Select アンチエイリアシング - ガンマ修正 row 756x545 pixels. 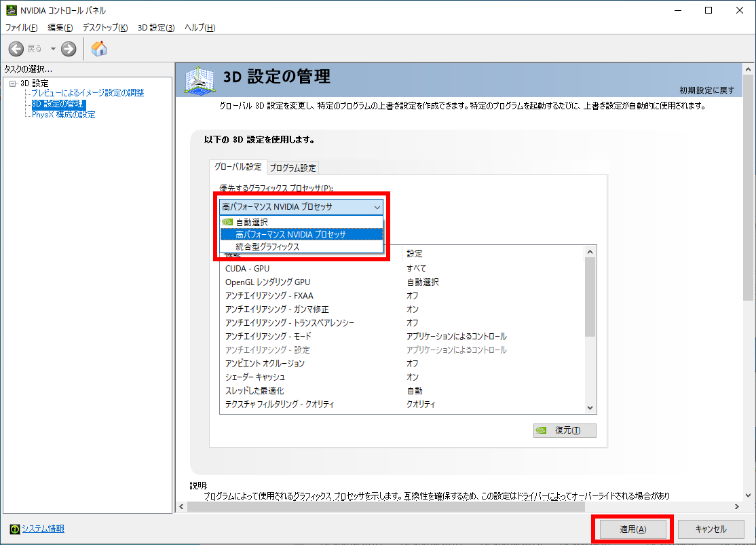tap(402, 309)
